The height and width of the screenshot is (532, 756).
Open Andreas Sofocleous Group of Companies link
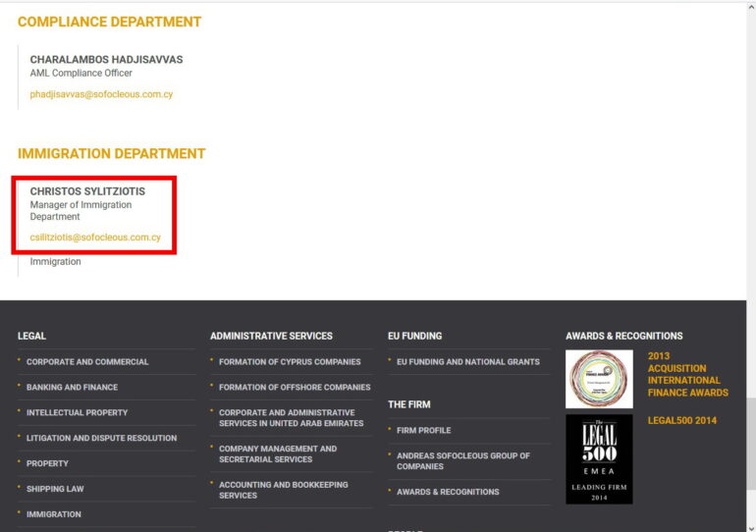pos(463,461)
